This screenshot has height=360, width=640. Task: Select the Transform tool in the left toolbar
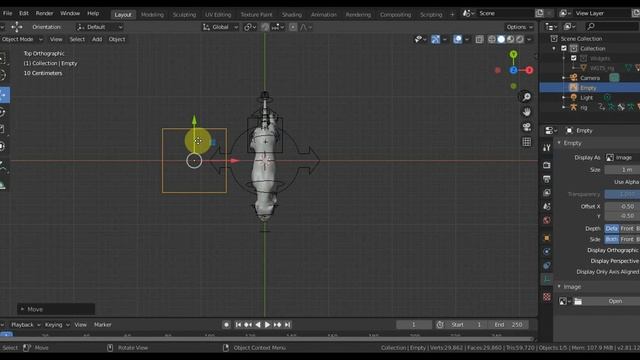point(2,146)
